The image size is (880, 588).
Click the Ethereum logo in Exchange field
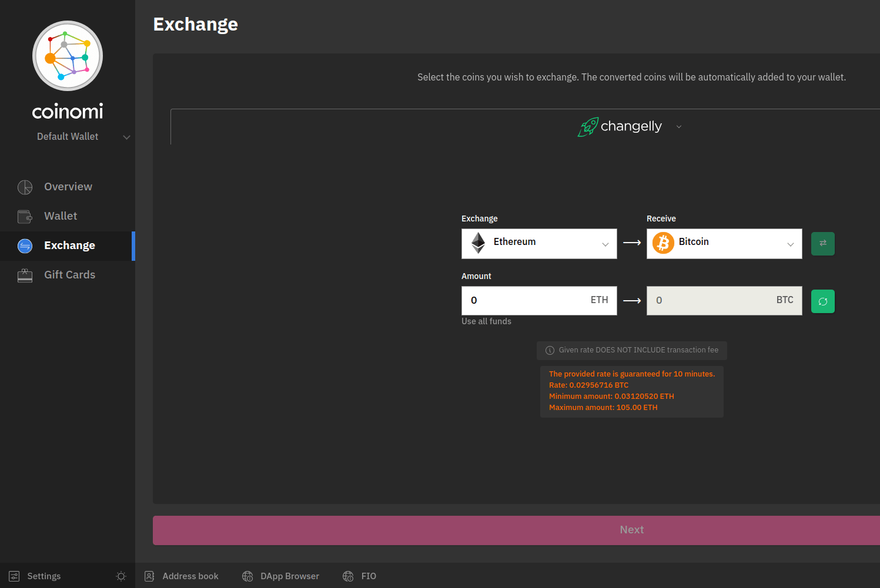pyautogui.click(x=478, y=242)
